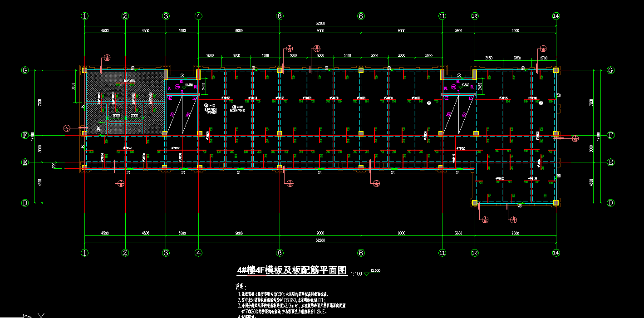Pick the vertical 3800 dimension text
Image resolution: width=644 pixels, height=318 pixels.
[73, 86]
